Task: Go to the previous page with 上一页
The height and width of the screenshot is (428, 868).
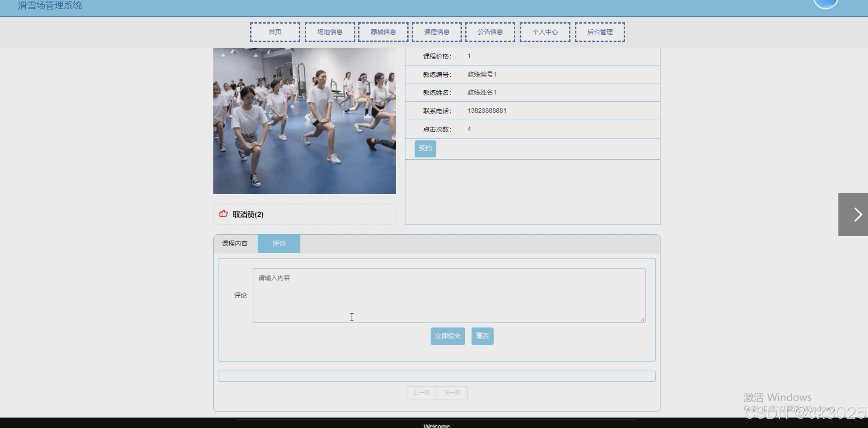Action: 422,393
